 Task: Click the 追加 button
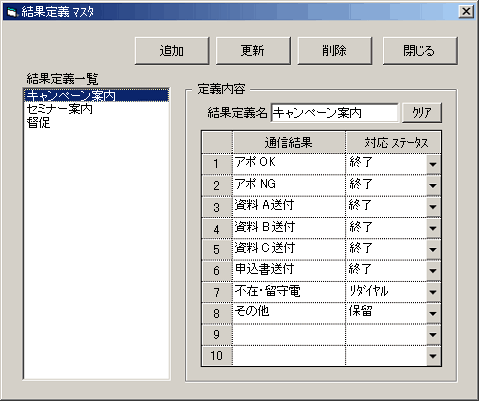[x=172, y=51]
